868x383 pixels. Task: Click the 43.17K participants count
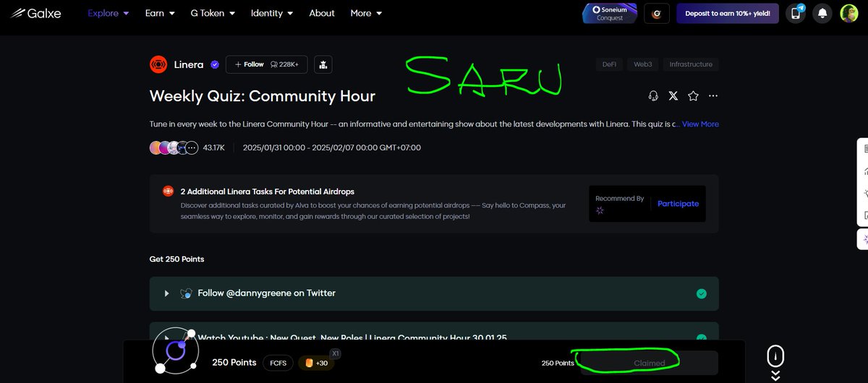click(213, 147)
